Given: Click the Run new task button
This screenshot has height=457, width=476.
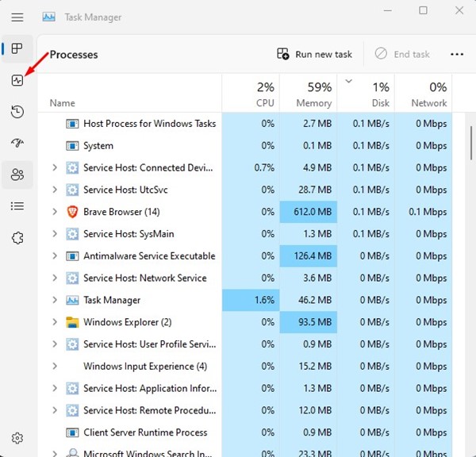Looking at the screenshot, I should pyautogui.click(x=314, y=55).
